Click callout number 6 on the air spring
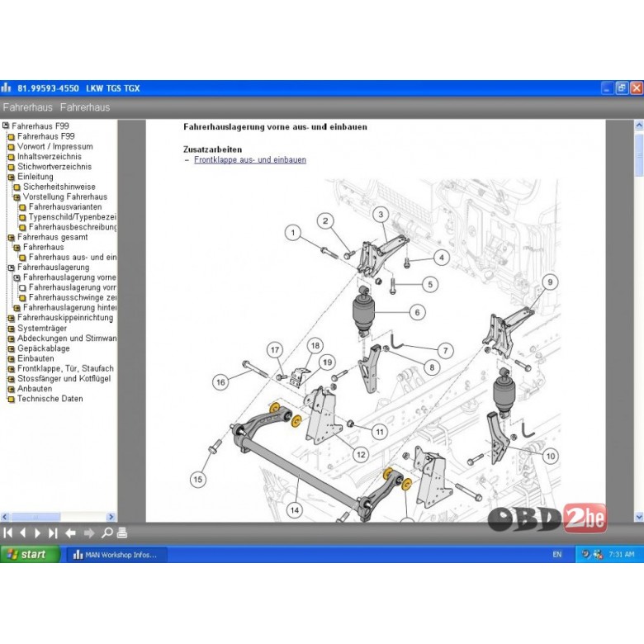The image size is (644, 644). tap(417, 312)
